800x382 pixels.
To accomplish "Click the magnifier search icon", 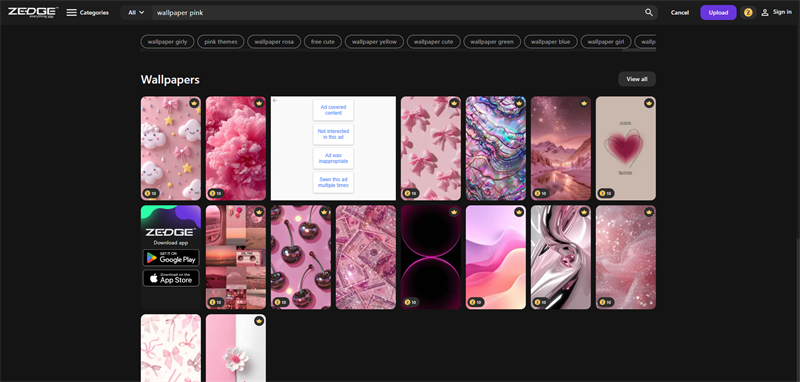I will pos(648,13).
